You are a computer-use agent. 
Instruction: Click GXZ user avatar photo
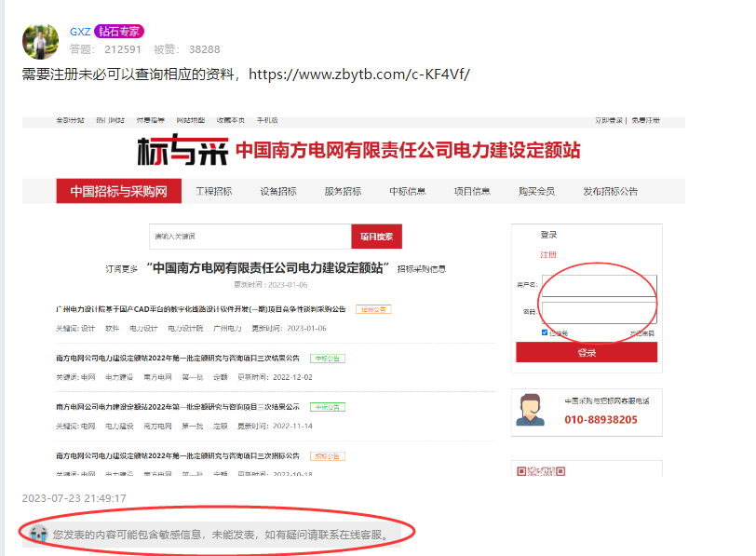click(x=41, y=42)
